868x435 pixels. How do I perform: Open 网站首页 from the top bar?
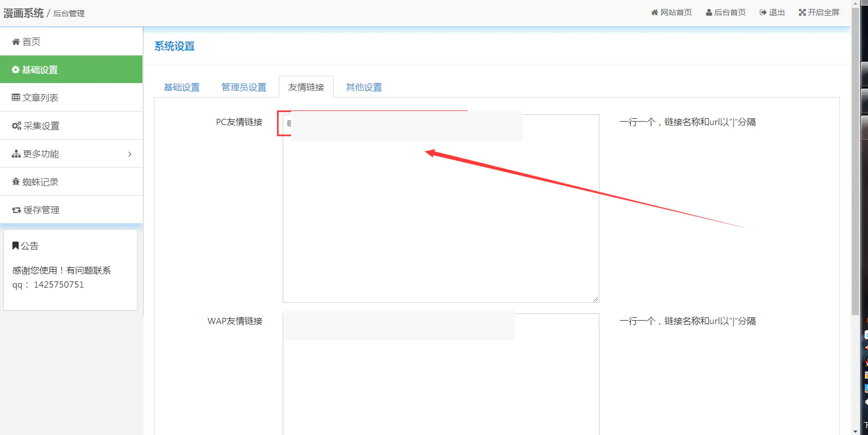[x=671, y=12]
